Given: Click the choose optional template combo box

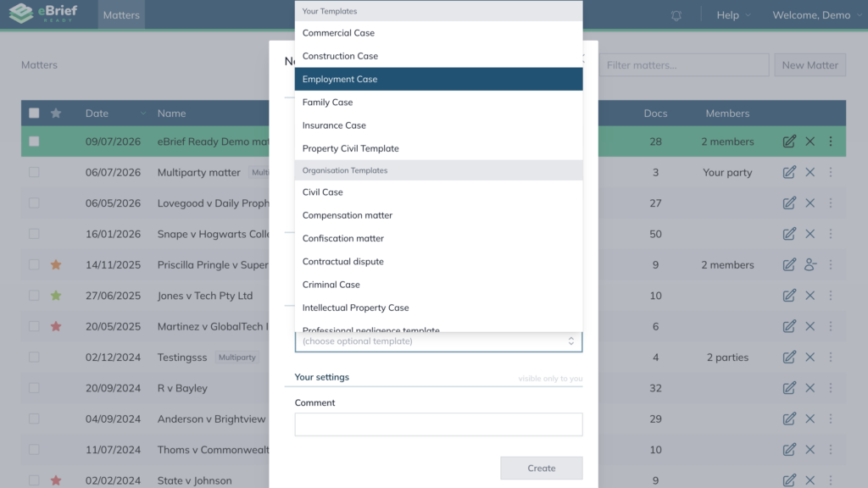Looking at the screenshot, I should pyautogui.click(x=438, y=341).
